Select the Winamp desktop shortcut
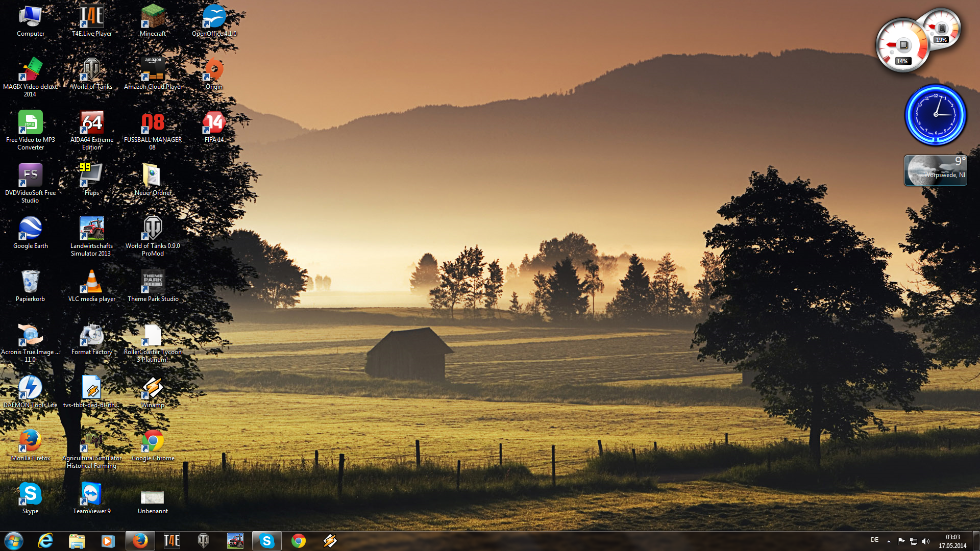 pyautogui.click(x=153, y=392)
